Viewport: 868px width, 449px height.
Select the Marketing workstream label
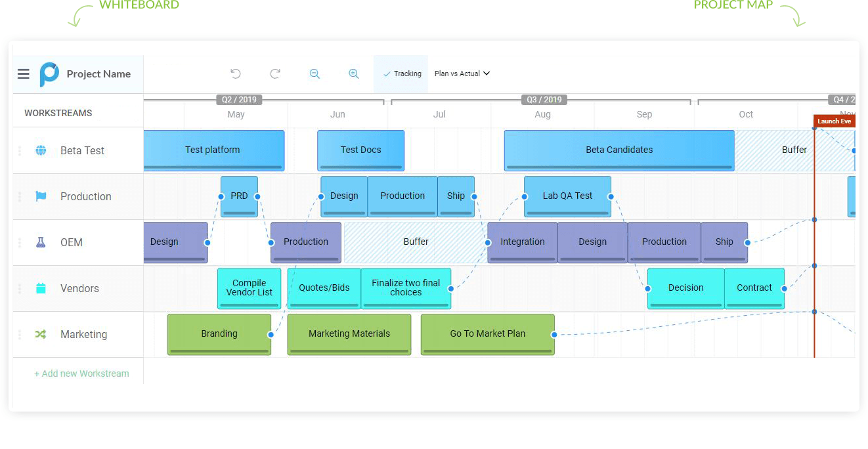[83, 334]
